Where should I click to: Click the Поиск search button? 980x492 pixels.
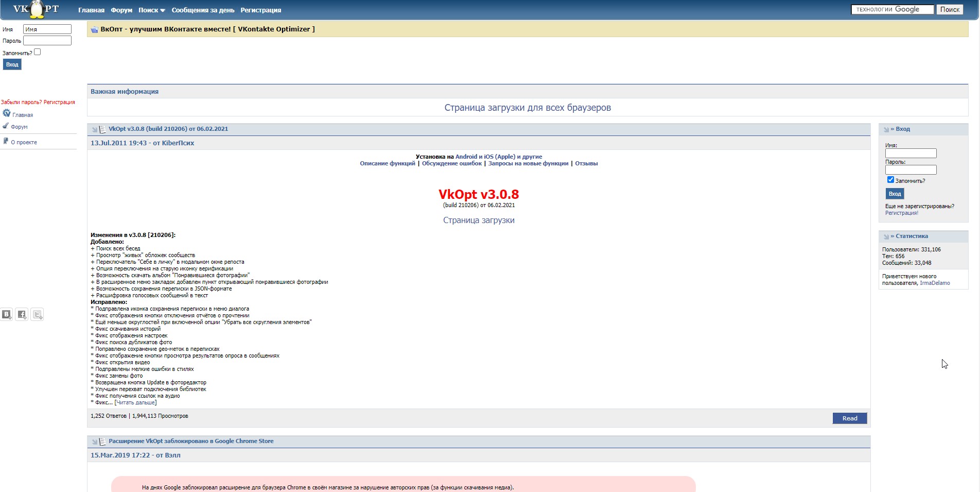click(950, 9)
